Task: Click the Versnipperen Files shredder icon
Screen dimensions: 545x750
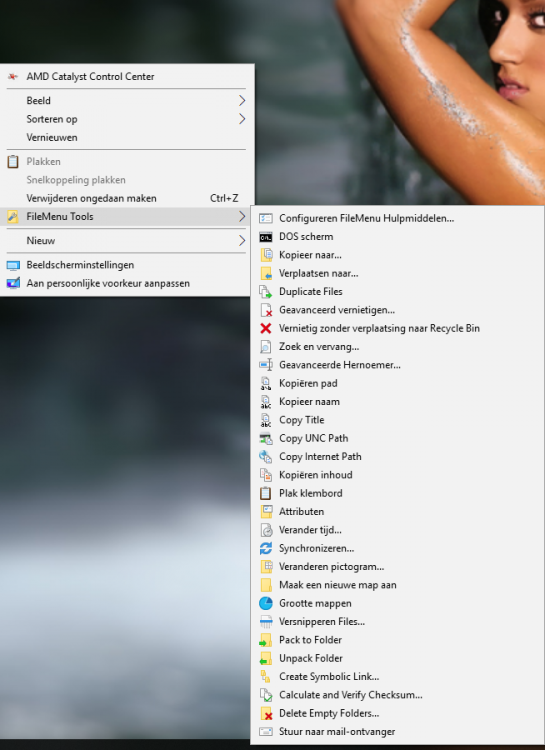Action: click(x=266, y=622)
